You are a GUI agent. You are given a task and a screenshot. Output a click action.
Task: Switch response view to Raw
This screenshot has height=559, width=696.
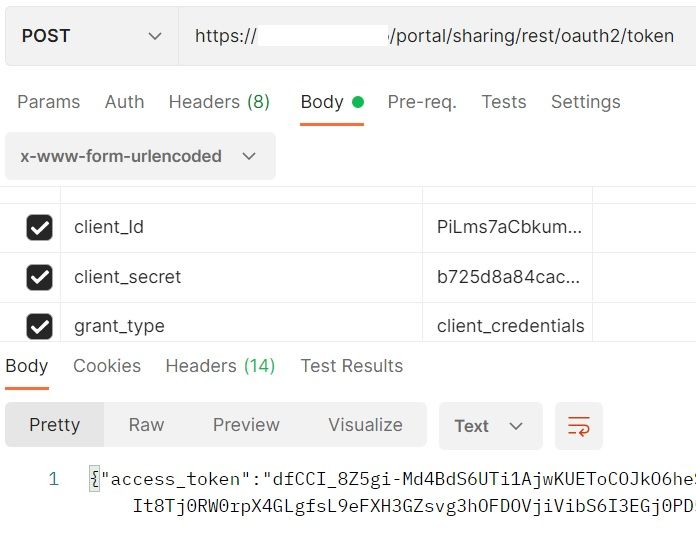[x=146, y=425]
